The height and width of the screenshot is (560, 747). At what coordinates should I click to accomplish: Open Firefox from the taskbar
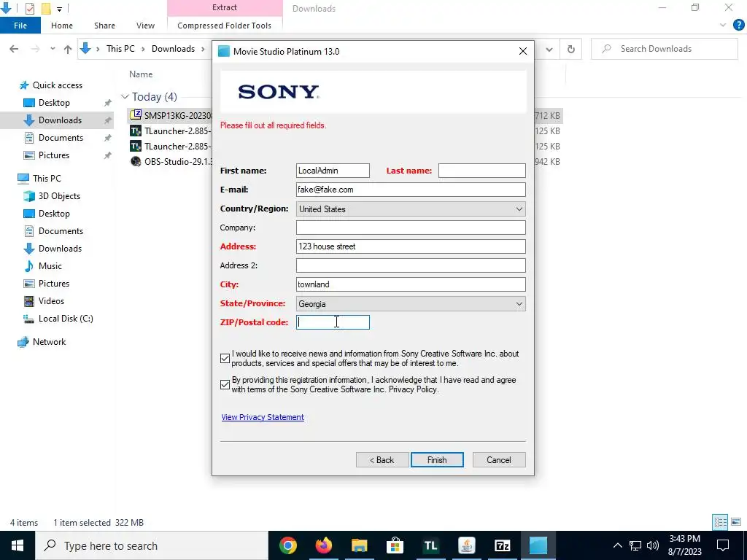pyautogui.click(x=324, y=545)
